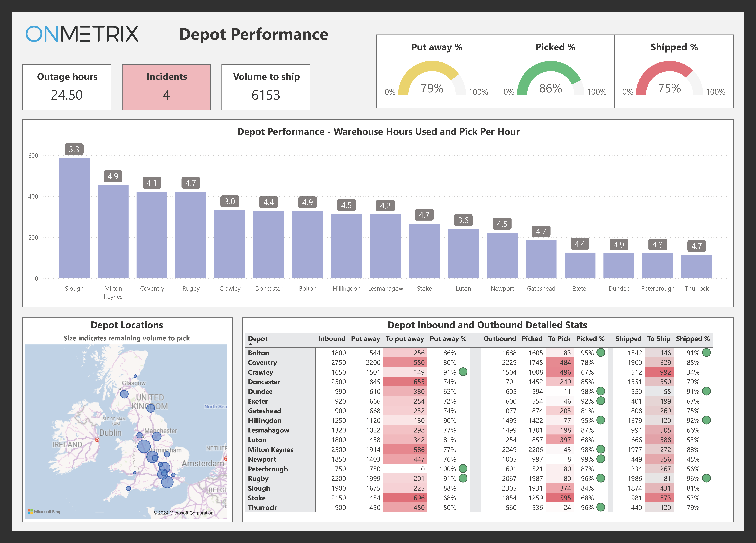This screenshot has width=756, height=543.
Task: Click green indicator on Dundee Picked %
Action: 601,391
